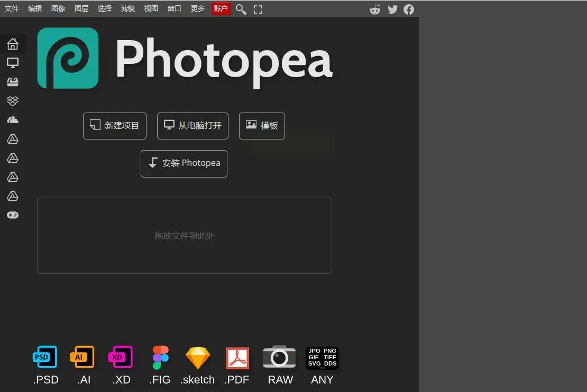Open the Twitter icon link

[x=392, y=10]
